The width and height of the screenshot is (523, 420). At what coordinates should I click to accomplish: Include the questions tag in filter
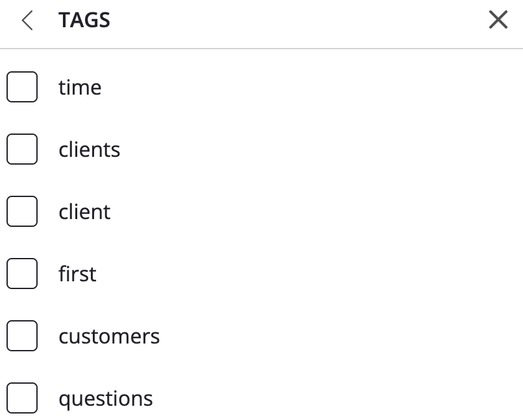(22, 399)
